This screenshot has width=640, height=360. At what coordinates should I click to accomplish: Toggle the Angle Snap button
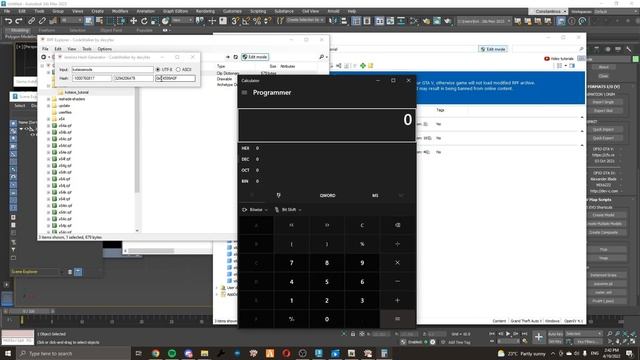pos(246,20)
